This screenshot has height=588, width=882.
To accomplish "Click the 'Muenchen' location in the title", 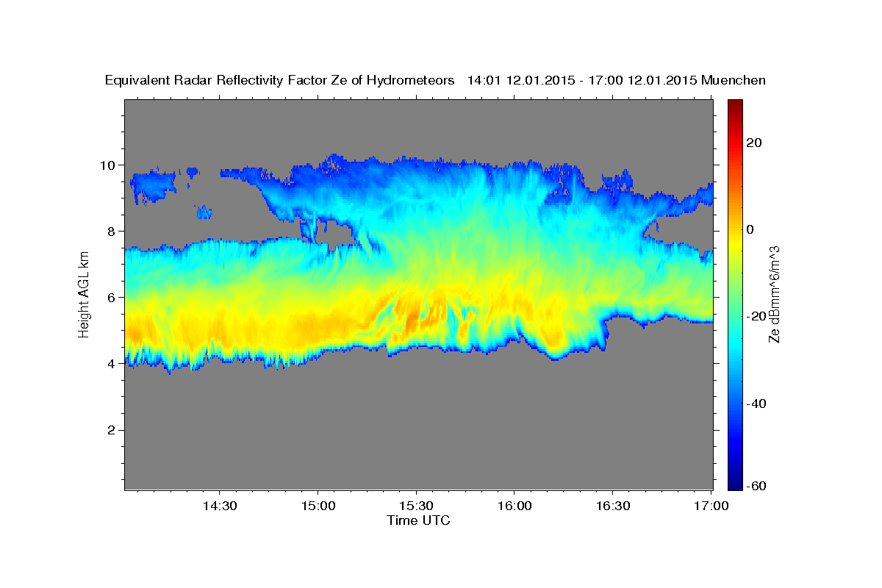I will pyautogui.click(x=734, y=80).
